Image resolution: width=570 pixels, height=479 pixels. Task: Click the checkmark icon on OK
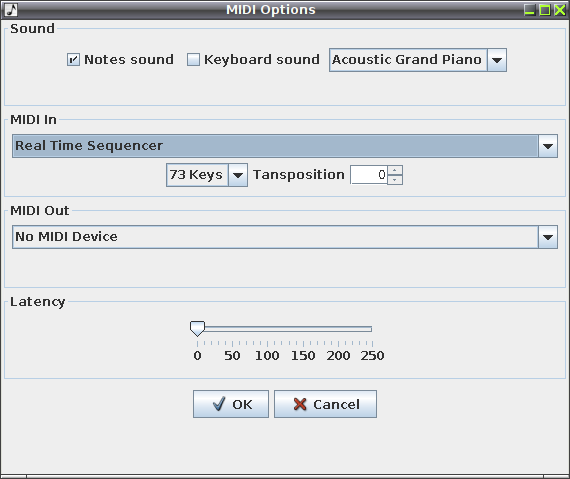(219, 404)
